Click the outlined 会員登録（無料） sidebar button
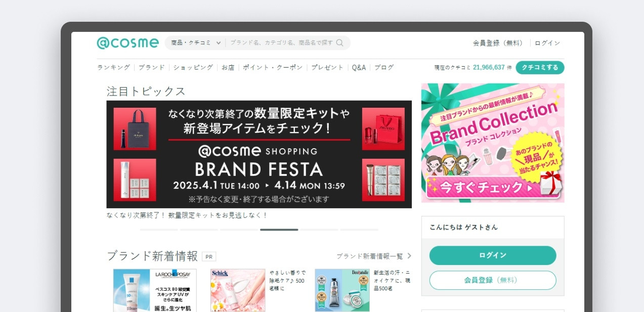The width and height of the screenshot is (644, 312). coord(493,280)
